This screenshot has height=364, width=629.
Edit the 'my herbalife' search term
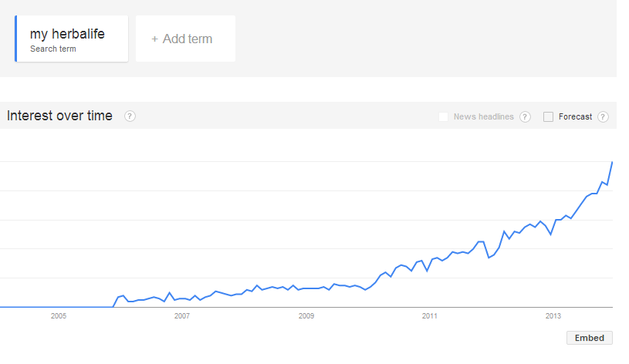pyautogui.click(x=67, y=34)
